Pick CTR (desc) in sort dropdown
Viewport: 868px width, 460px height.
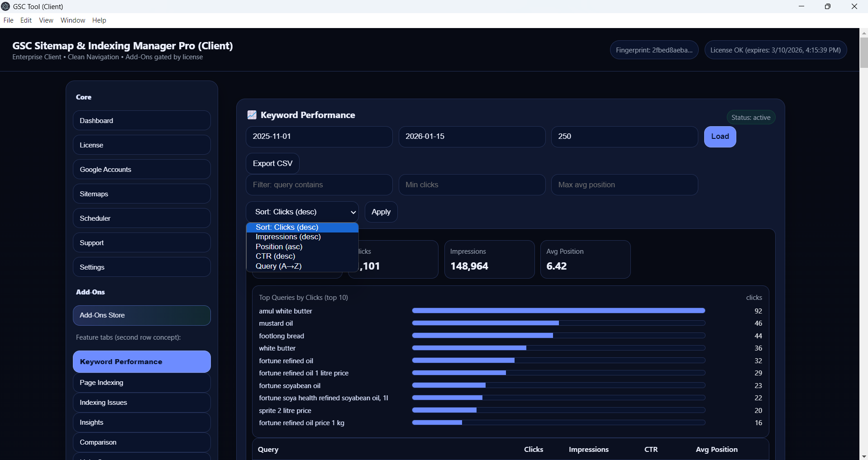[x=275, y=256]
